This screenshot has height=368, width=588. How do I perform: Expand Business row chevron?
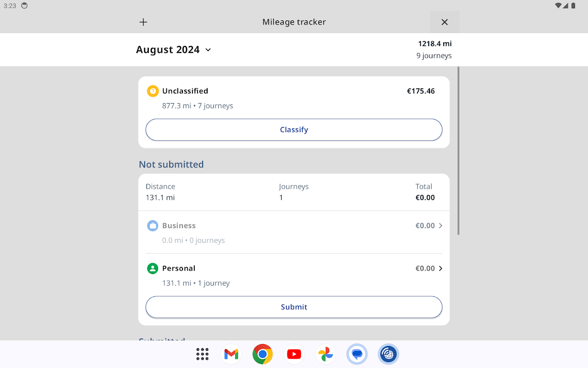point(440,226)
